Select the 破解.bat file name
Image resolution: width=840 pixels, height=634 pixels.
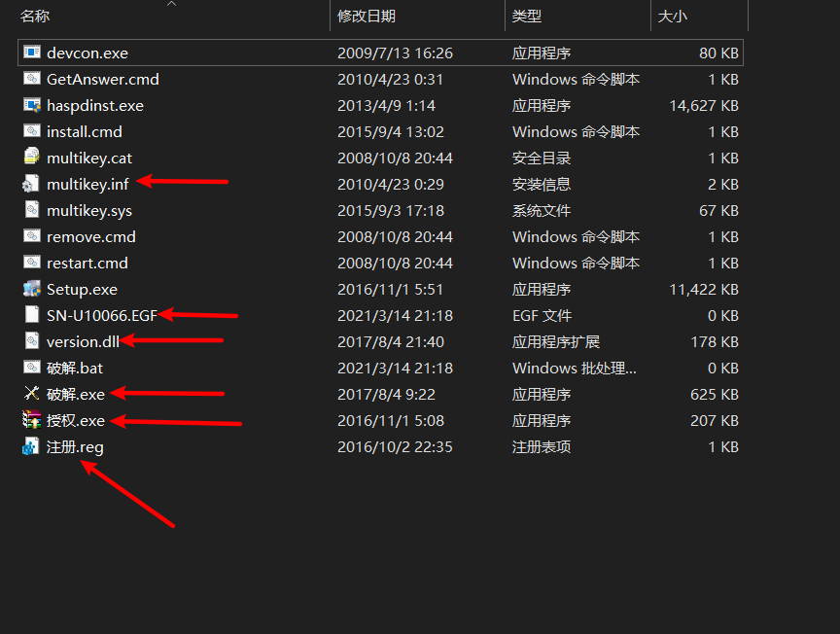pyautogui.click(x=75, y=369)
